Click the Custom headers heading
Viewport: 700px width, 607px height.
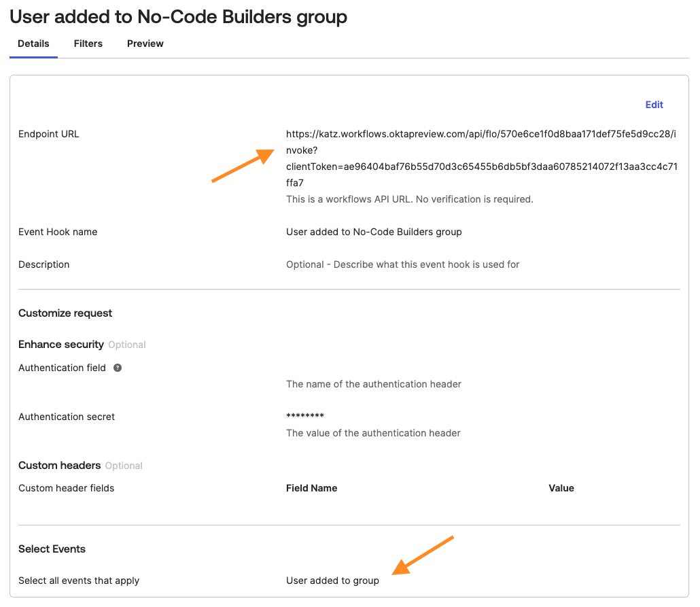(60, 466)
